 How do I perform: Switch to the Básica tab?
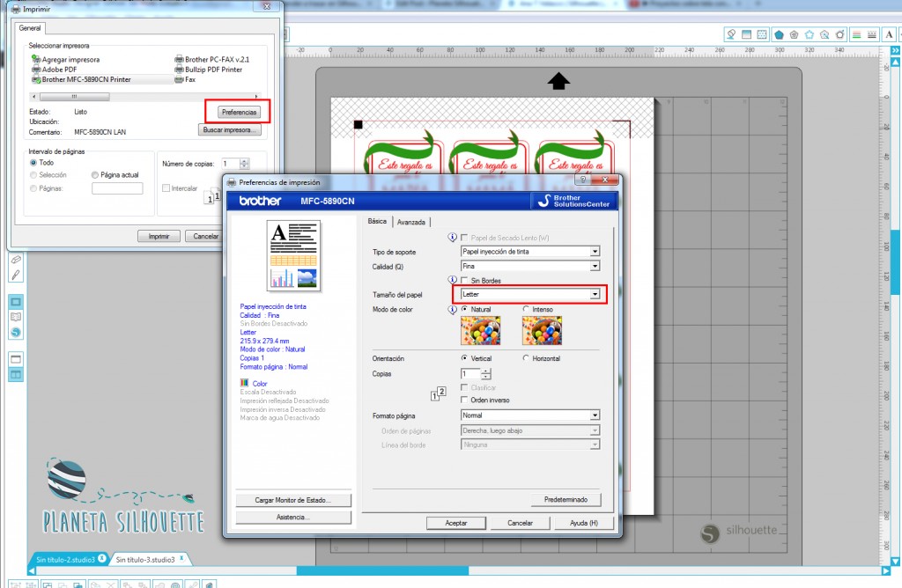[377, 221]
